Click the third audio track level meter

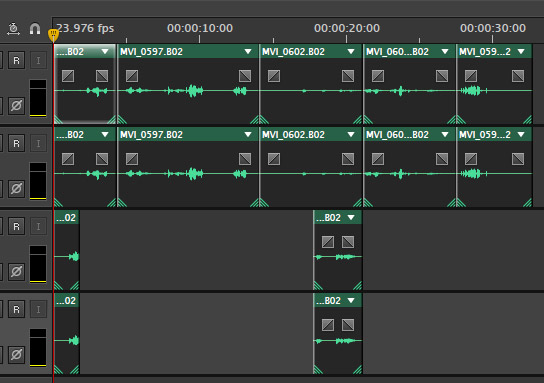coord(38,264)
